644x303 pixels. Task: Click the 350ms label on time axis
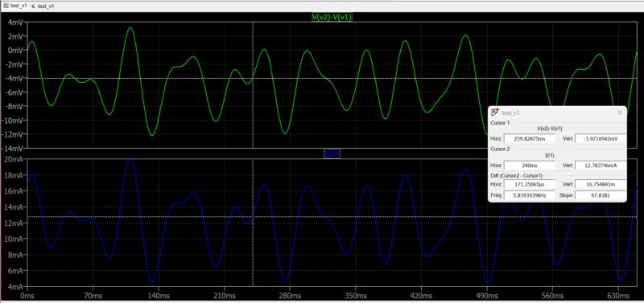[x=356, y=295]
